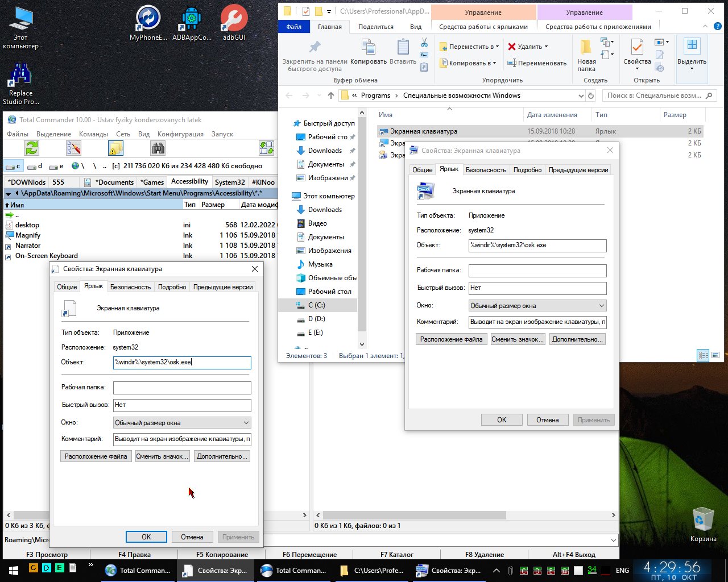Click the scissors cut icon in the ribbon
This screenshot has height=582, width=728.
click(424, 43)
